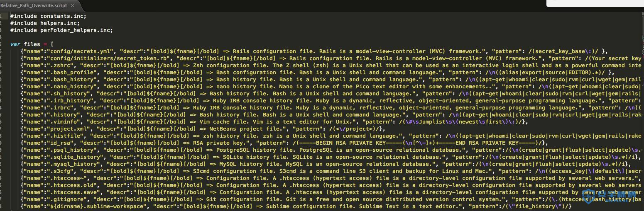Click the '#include perFolder_helpers.inc;' line
Viewport: 644px width, 211px height.
coord(61,30)
